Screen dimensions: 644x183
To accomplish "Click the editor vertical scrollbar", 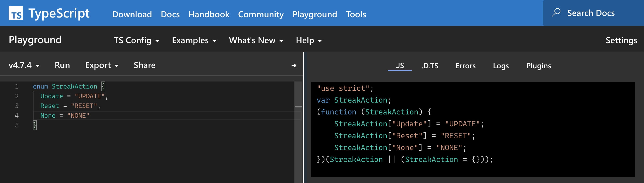I will [298, 135].
